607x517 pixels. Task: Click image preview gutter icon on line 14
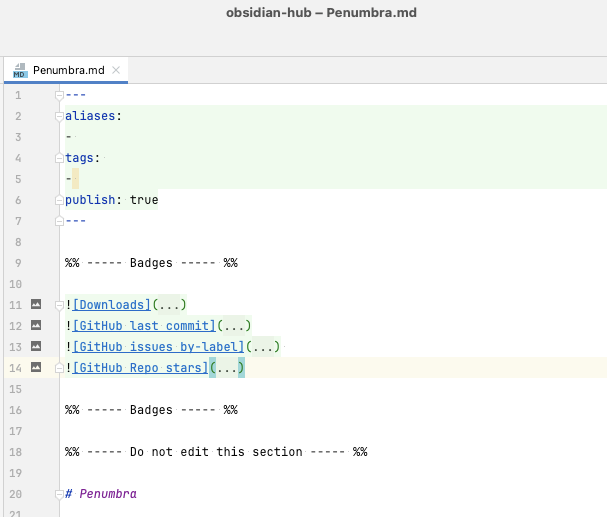pos(36,367)
